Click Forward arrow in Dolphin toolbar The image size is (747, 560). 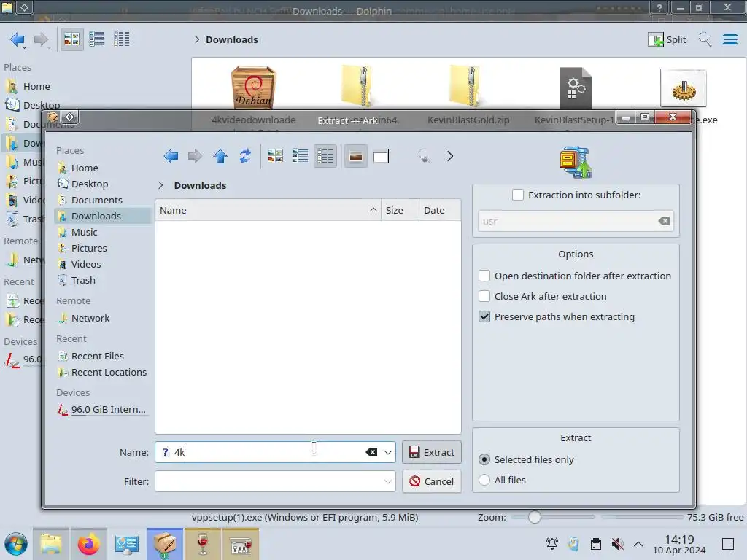pyautogui.click(x=42, y=39)
